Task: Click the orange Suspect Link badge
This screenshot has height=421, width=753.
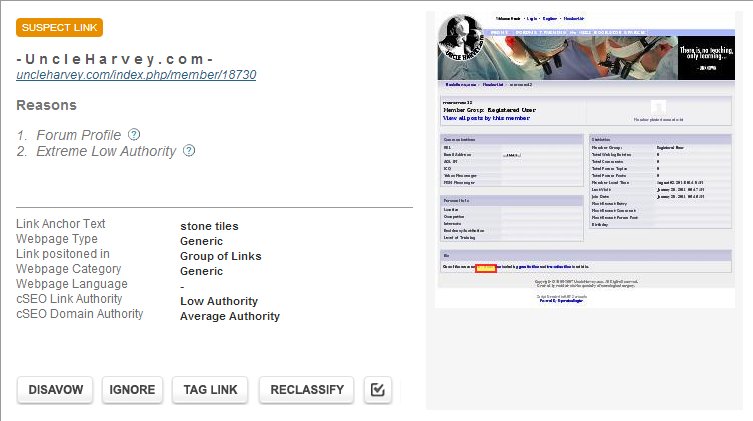Action: click(59, 28)
